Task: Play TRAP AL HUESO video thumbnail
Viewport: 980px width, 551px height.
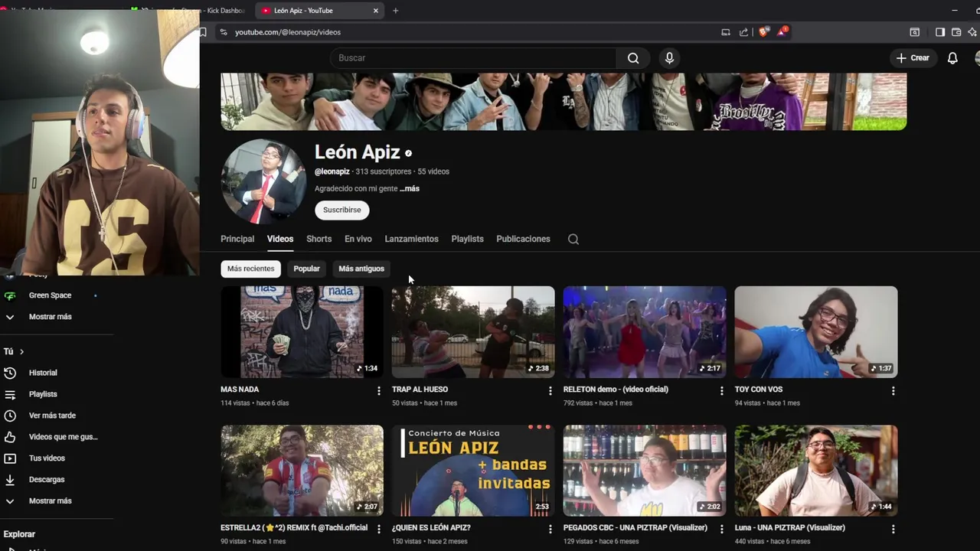Action: 473,332
